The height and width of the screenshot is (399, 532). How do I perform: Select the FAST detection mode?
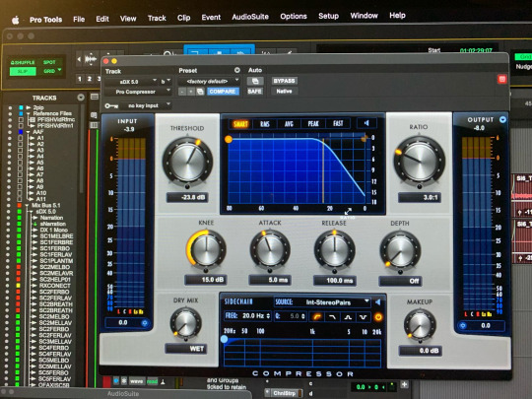click(338, 123)
